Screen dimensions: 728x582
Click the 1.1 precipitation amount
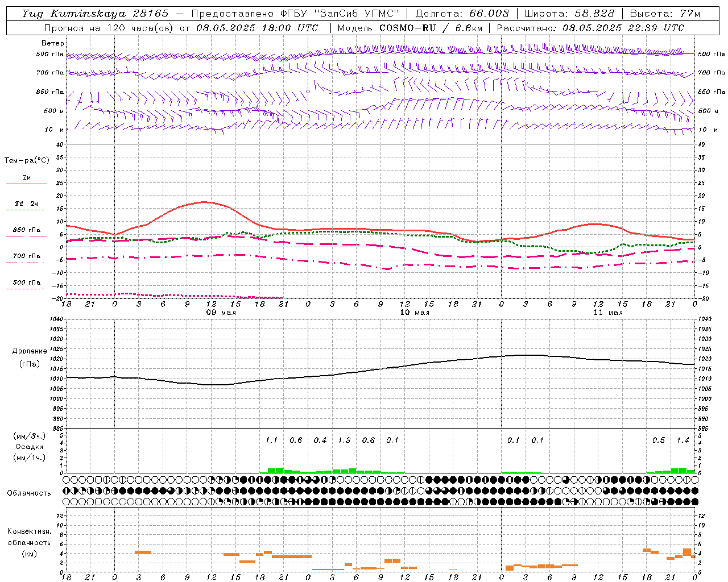[272, 440]
